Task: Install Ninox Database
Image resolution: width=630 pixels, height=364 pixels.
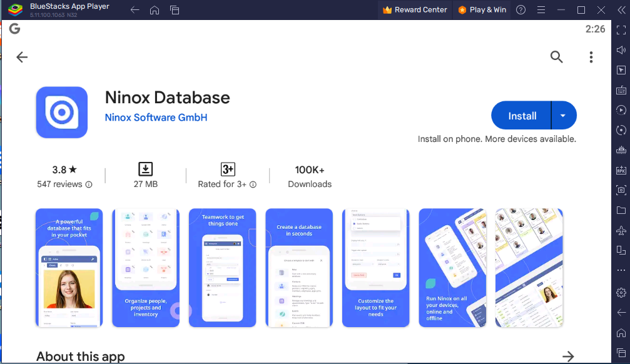Action: tap(522, 116)
